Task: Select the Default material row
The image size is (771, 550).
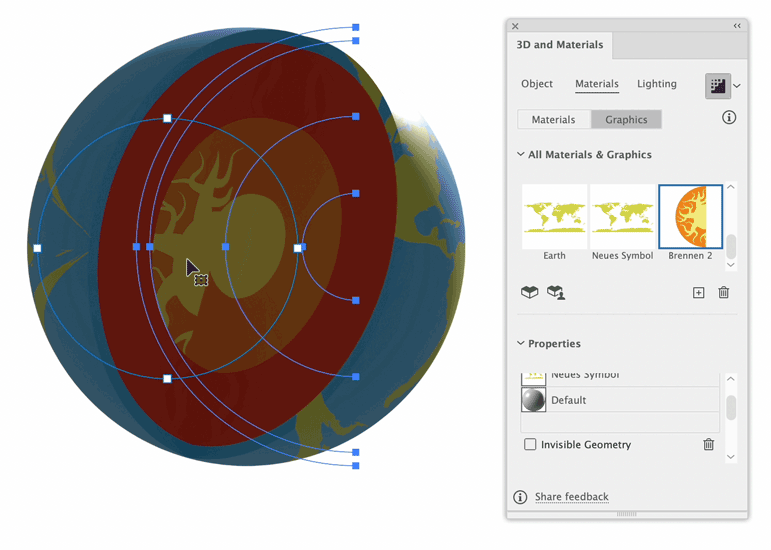Action: 620,400
